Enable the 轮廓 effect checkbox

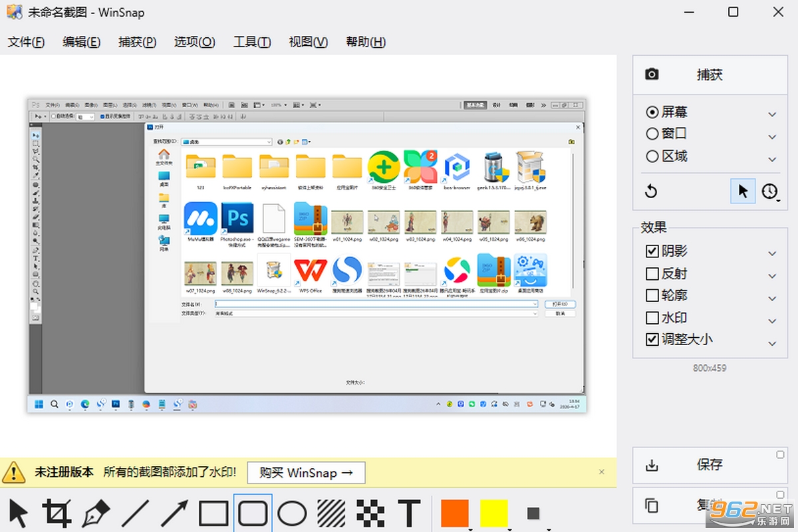tap(652, 295)
